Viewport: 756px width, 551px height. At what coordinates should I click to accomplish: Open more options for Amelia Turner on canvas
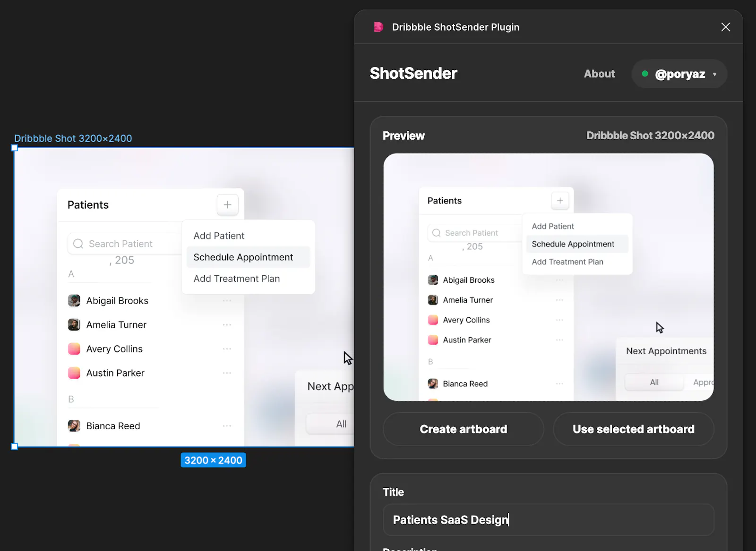click(x=227, y=325)
